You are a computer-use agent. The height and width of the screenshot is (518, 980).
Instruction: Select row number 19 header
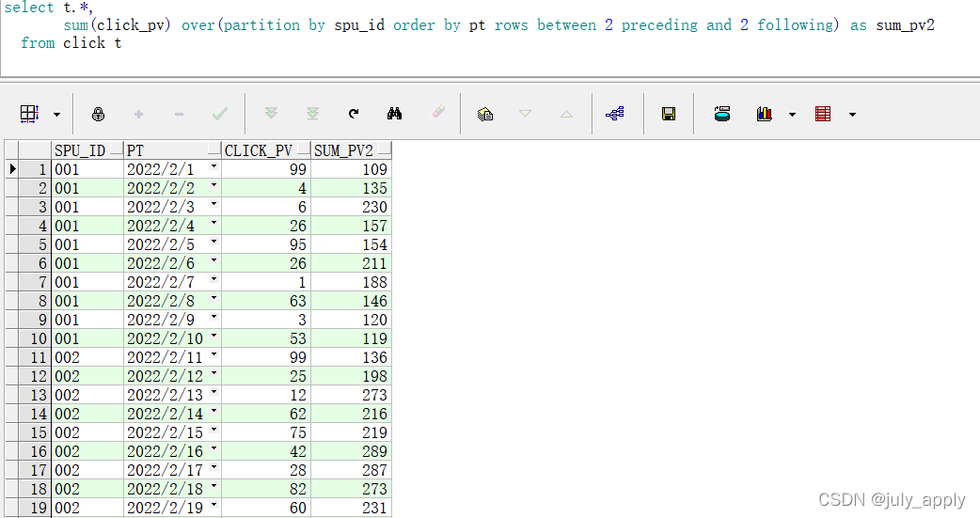(35, 508)
